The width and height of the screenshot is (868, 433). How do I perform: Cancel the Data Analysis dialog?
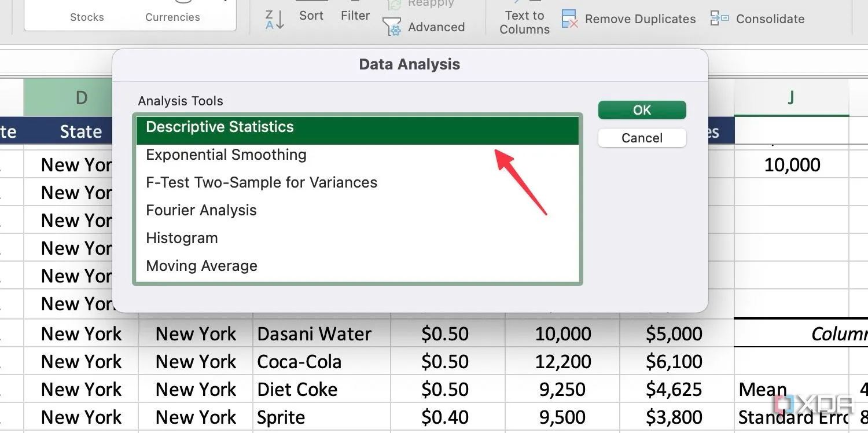coord(642,138)
